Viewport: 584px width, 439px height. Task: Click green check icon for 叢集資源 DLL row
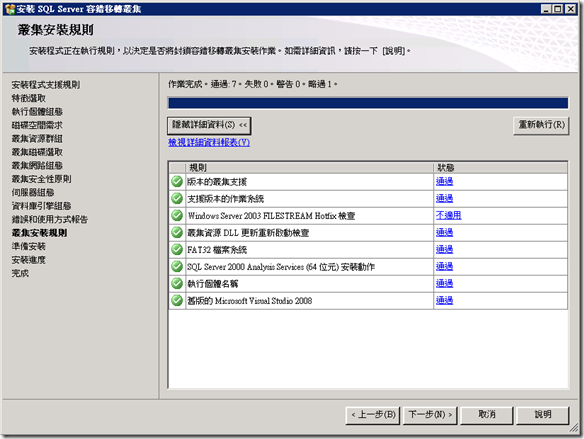click(177, 233)
